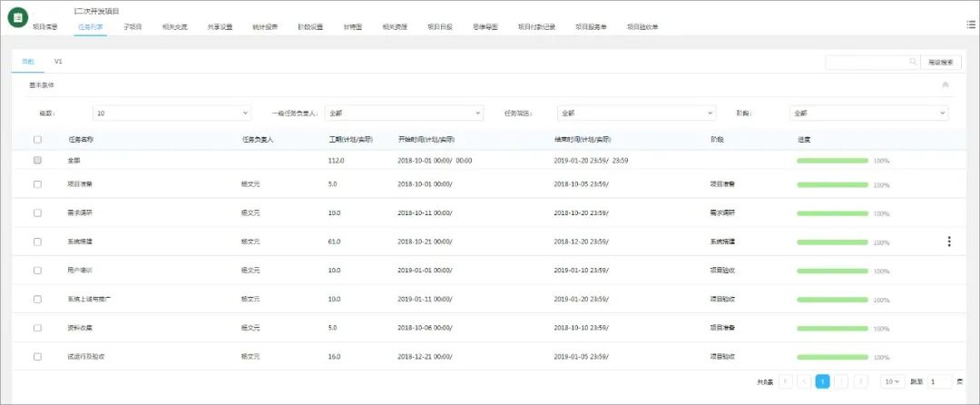Click the magnifier search icon
The height and width of the screenshot is (405, 980).
coord(913,62)
